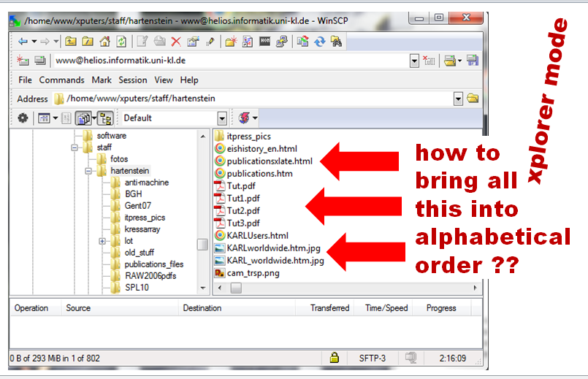
Task: Click the Progress column header
Action: [x=441, y=308]
